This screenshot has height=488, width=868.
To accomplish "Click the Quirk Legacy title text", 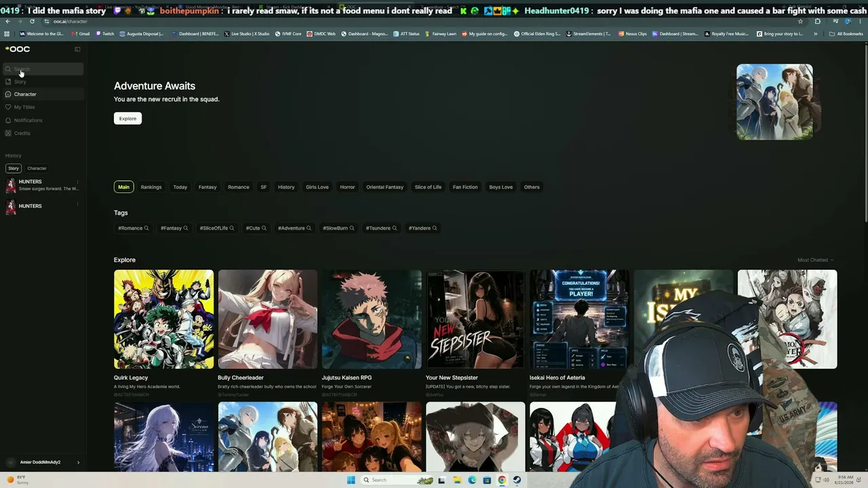I will 131,378.
